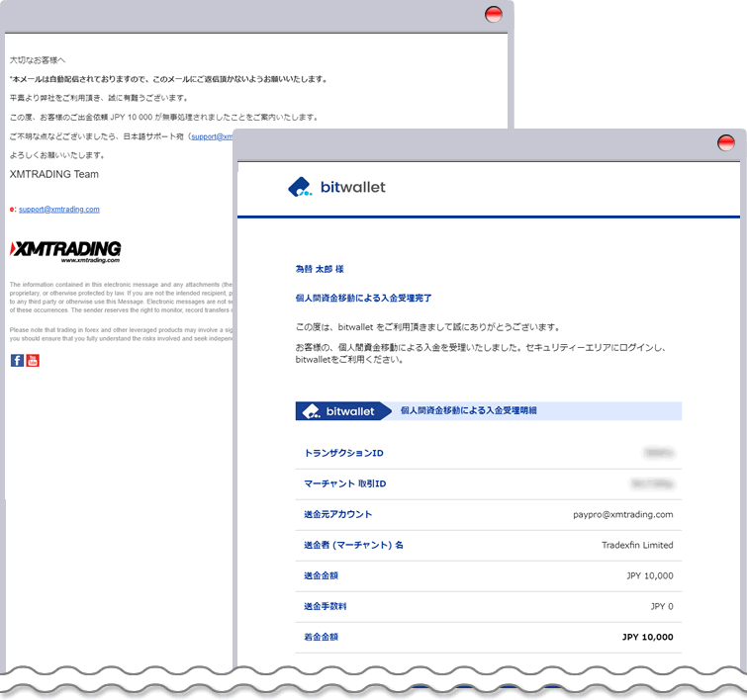
Task: Close the XMTRADING email window with red button
Action: [493, 14]
